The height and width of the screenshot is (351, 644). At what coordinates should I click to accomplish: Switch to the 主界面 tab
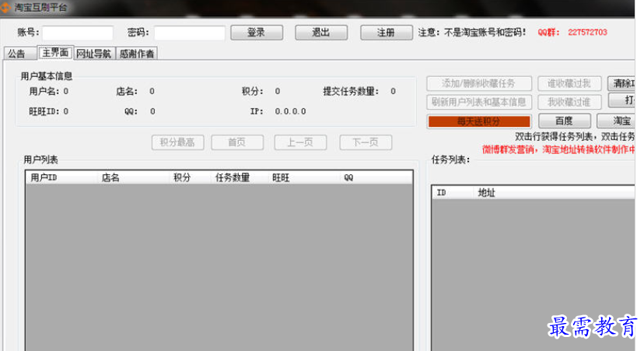55,53
